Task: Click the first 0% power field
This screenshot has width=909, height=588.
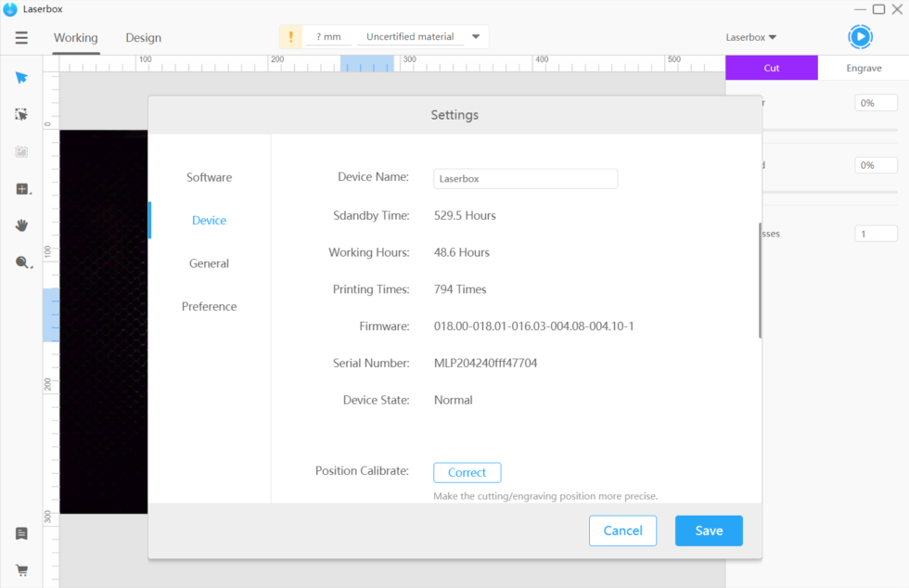Action: (x=876, y=103)
